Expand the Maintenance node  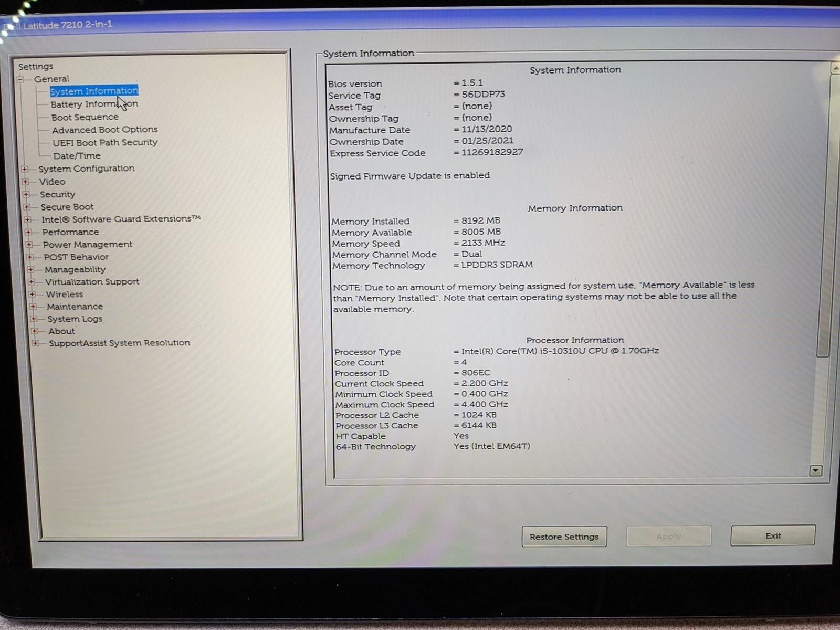point(33,307)
